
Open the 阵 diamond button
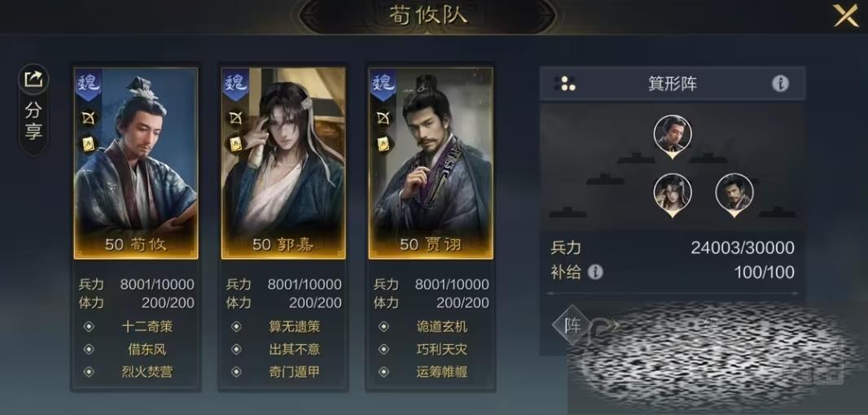click(572, 325)
